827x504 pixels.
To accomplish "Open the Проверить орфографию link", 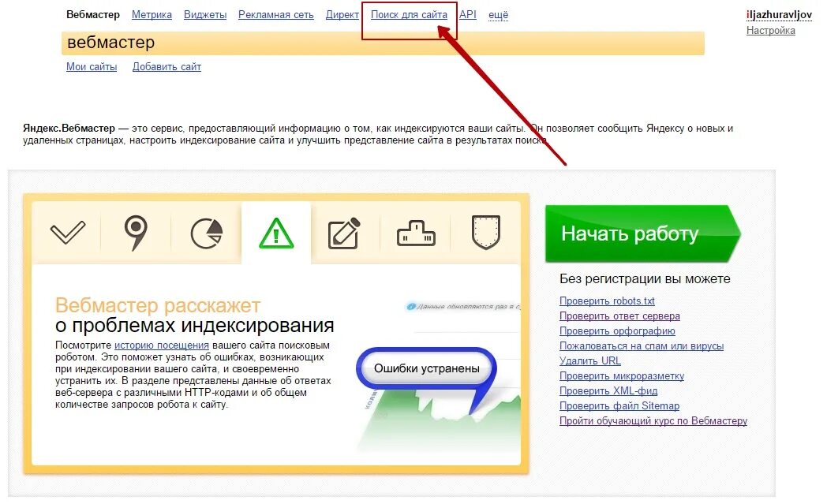I will pyautogui.click(x=617, y=331).
